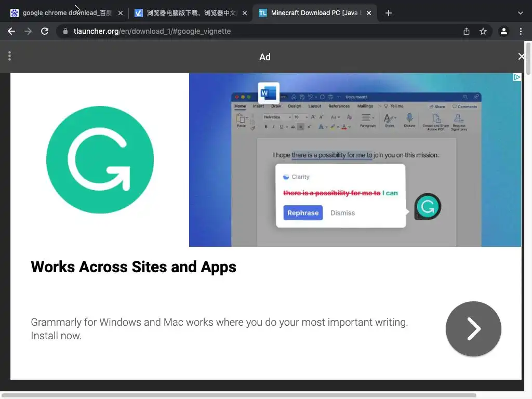Click the forward navigation arrow
Screen dimensions: 532x399
(28, 31)
